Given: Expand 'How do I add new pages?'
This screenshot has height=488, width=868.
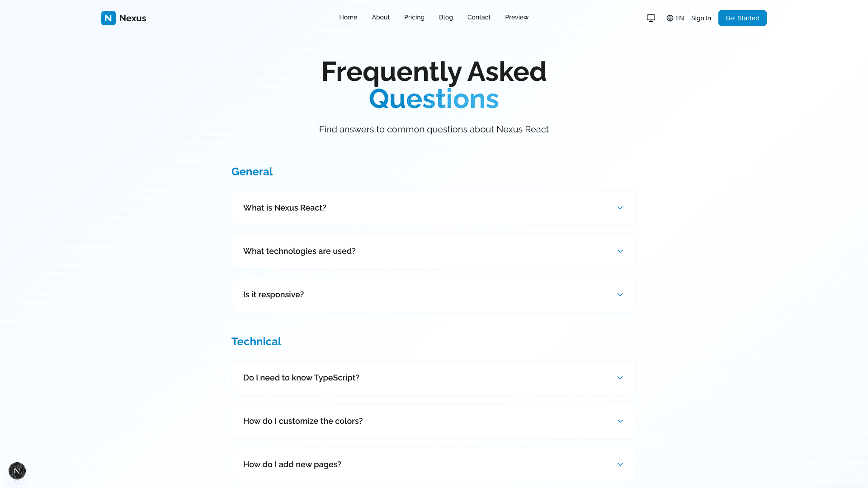Looking at the screenshot, I should tap(434, 464).
